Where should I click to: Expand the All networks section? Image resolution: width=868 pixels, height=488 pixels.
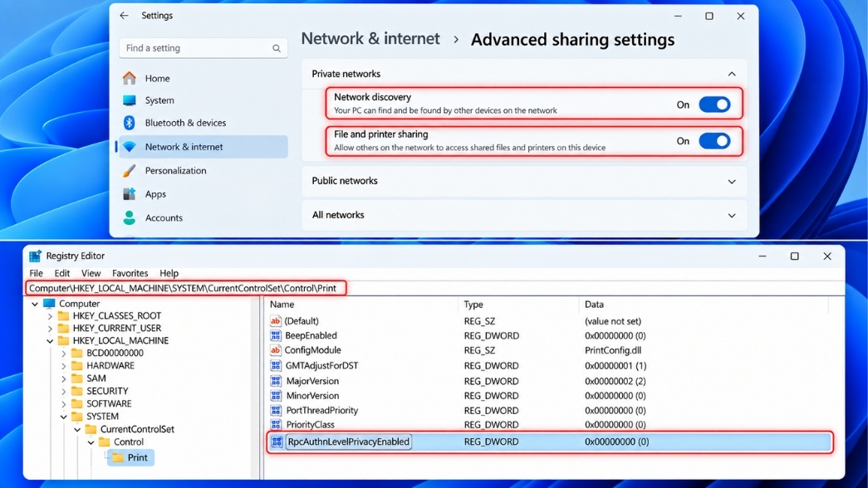tap(732, 216)
